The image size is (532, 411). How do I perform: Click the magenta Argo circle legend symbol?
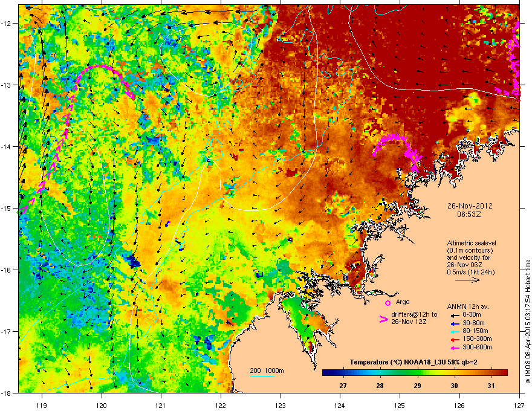pos(388,303)
